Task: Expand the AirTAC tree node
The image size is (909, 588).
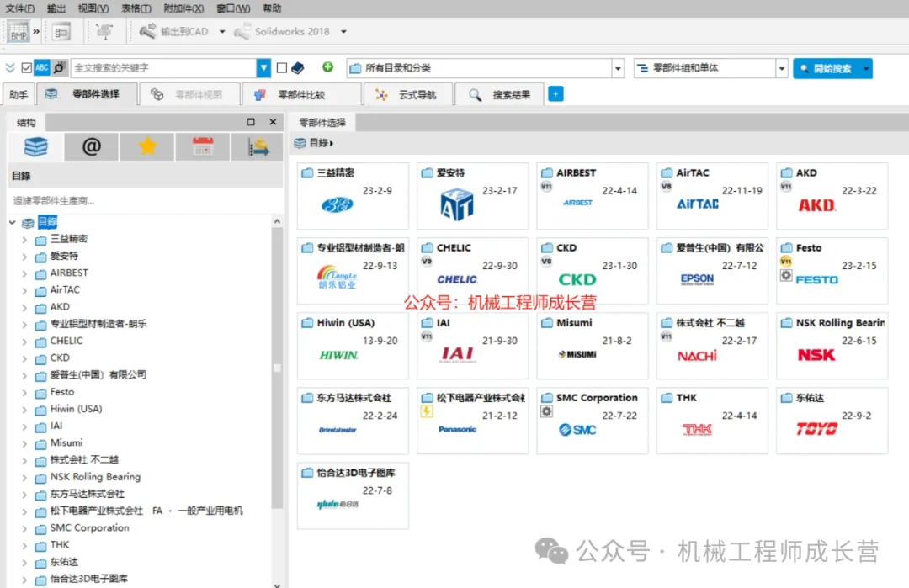Action: click(24, 290)
